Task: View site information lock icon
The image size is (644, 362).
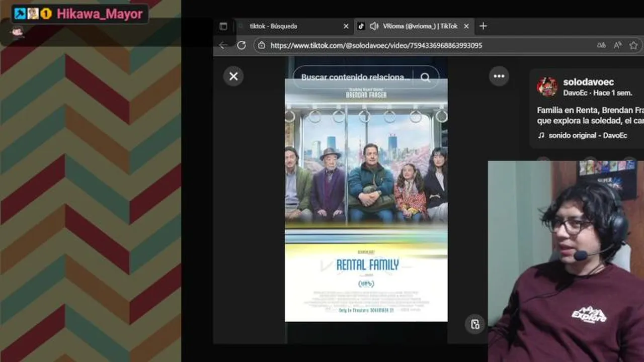Action: pos(261,45)
